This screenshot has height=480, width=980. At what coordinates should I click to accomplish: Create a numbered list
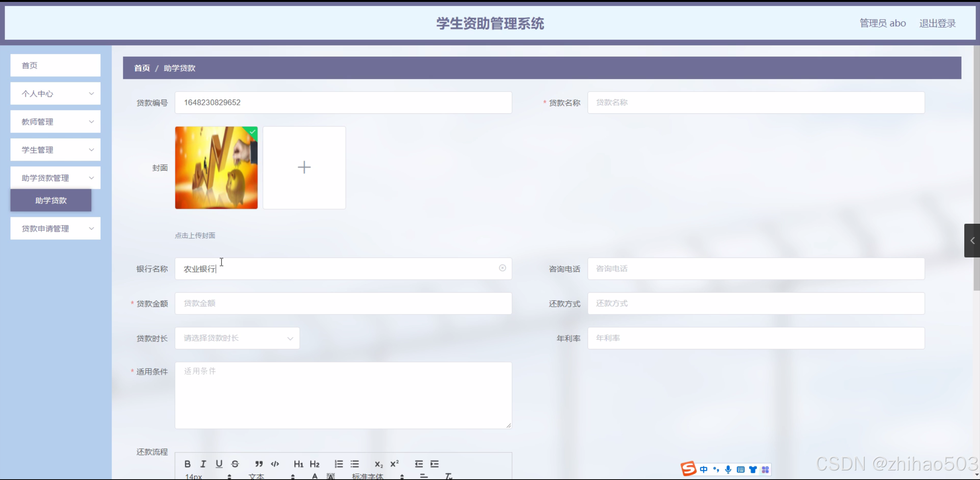[338, 464]
